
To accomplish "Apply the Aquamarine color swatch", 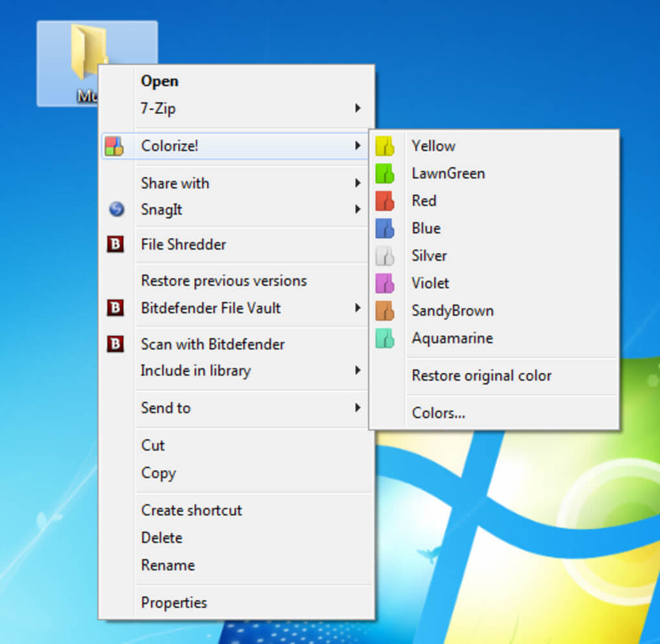I will [x=385, y=339].
